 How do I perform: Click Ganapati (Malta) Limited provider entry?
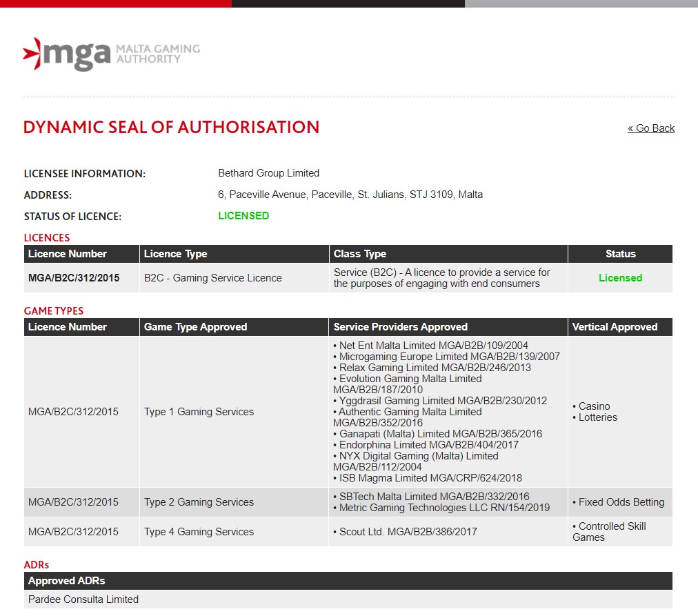point(438,433)
